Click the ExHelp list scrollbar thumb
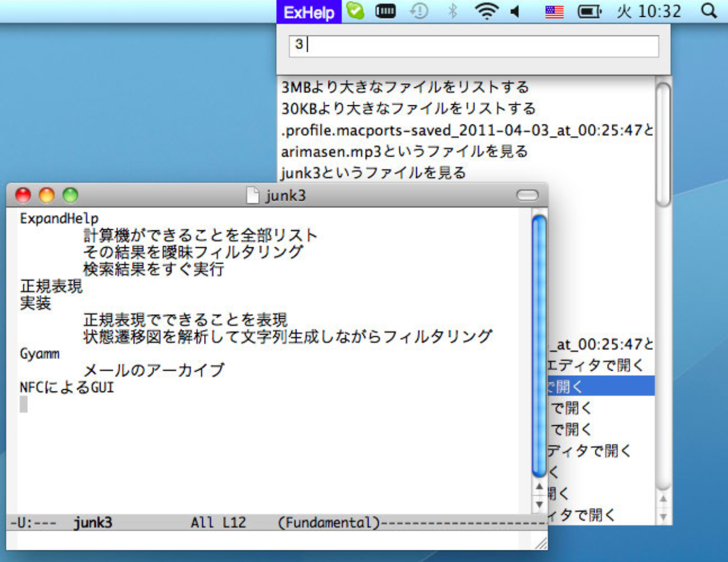This screenshot has width=728, height=562. (x=663, y=144)
